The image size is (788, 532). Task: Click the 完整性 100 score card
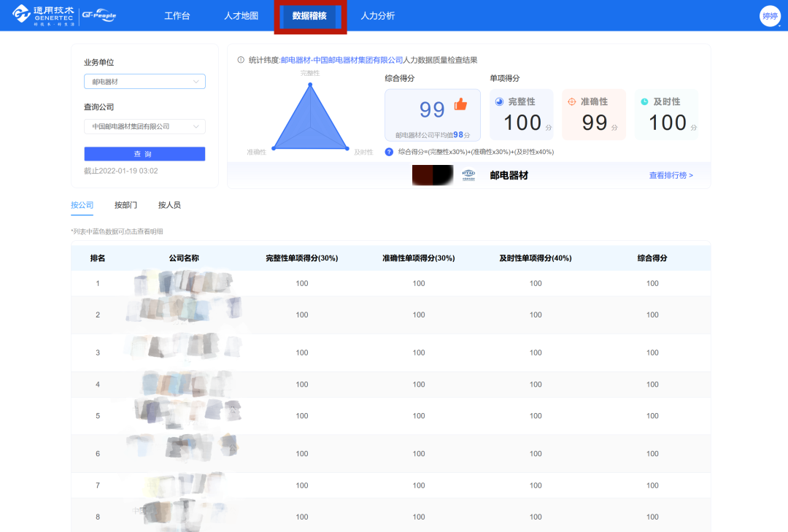[521, 115]
